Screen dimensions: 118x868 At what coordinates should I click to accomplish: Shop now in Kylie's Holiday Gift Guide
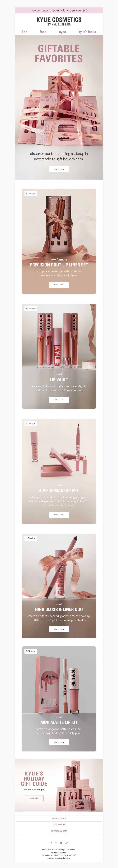[34, 798]
